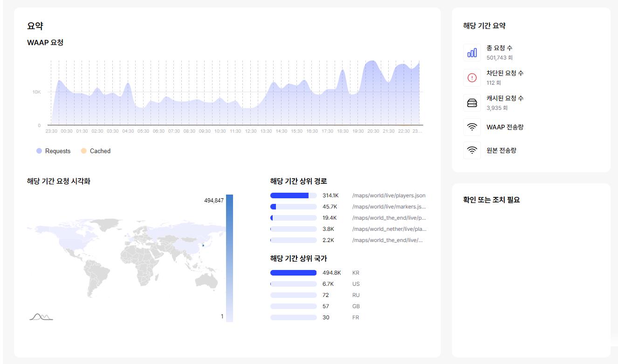
Task: Click the blocked requests alert icon
Action: 472,78
